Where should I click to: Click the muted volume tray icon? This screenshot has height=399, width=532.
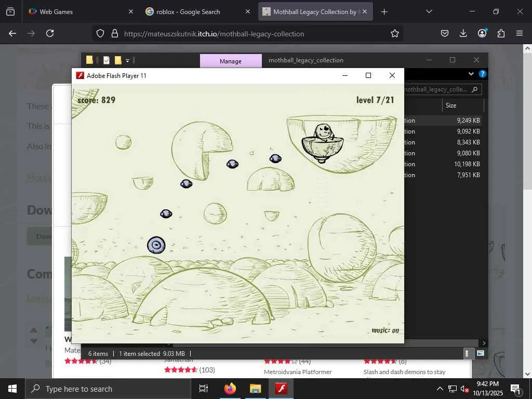coord(465,389)
